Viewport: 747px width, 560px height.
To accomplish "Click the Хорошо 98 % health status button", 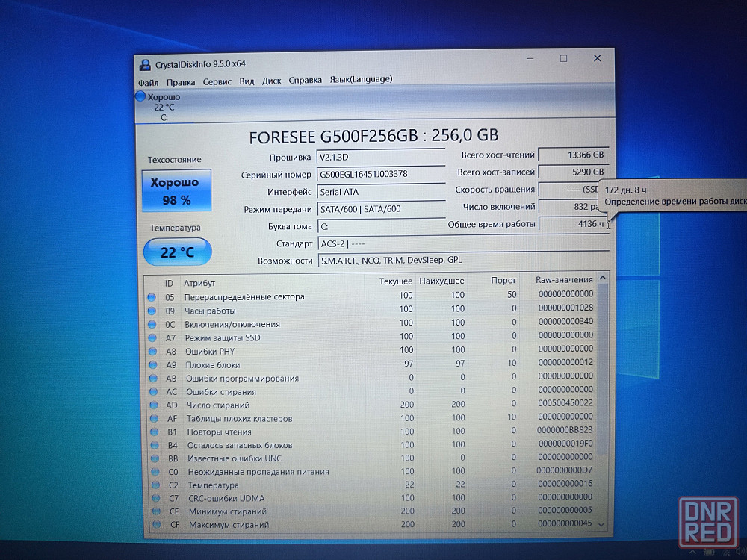I will point(177,190).
